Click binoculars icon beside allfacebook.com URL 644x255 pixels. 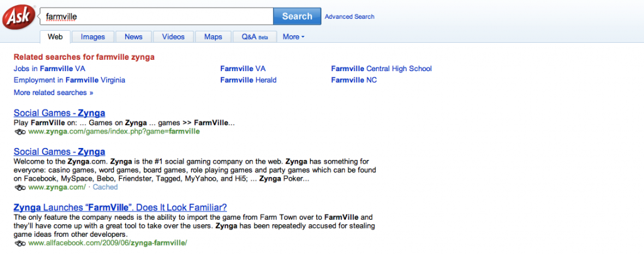click(20, 243)
